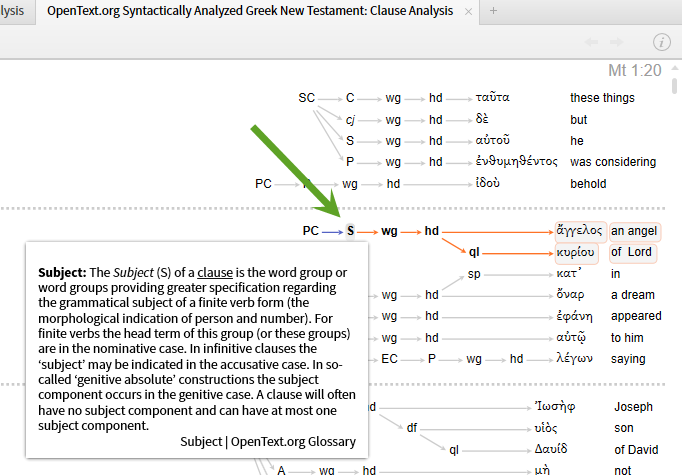This screenshot has width=682, height=475.
Task: Click the Greek word υἱὸς
Action: 546,428
